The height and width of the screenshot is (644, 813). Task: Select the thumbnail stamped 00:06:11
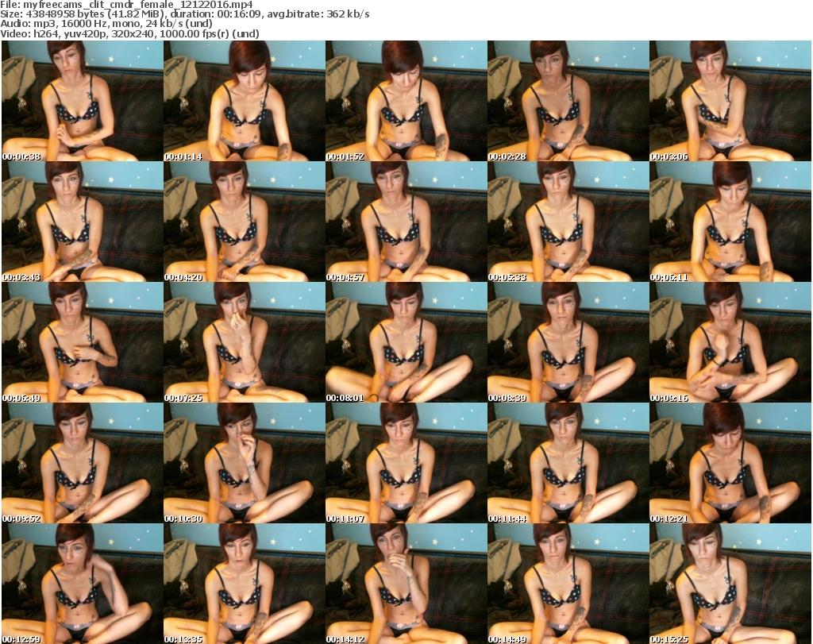click(x=730, y=222)
